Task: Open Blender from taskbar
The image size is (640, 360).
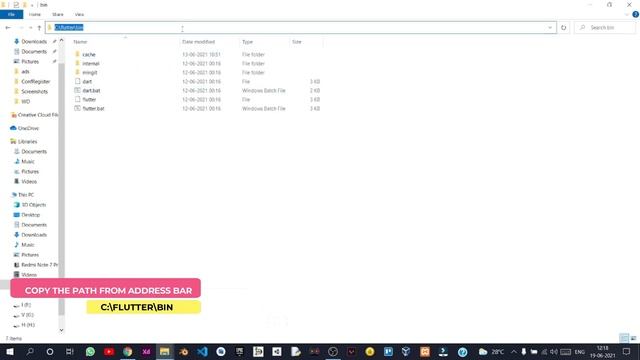Action: click(x=183, y=351)
